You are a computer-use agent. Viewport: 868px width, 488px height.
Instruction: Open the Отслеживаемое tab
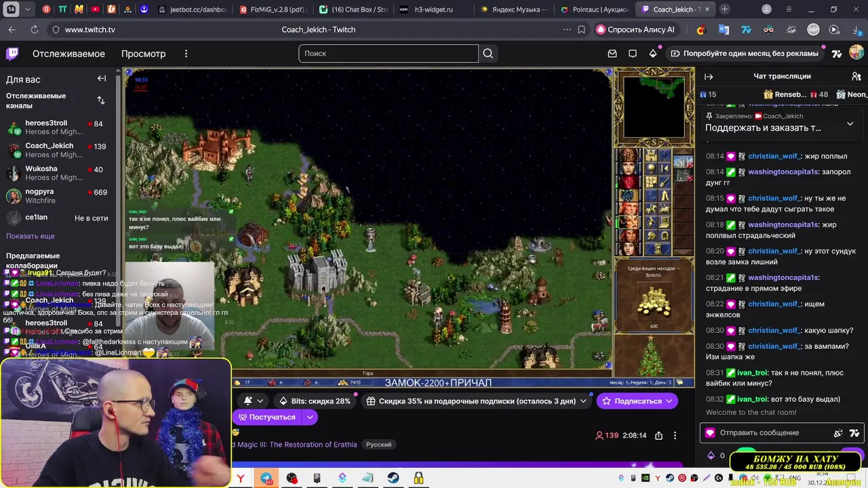(68, 54)
